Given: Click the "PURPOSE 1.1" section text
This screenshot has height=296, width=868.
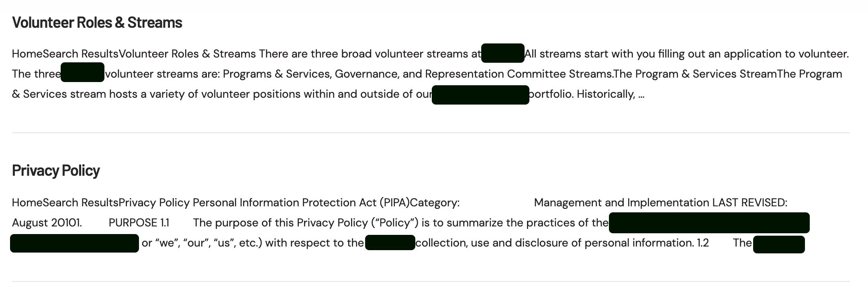Looking at the screenshot, I should point(139,223).
